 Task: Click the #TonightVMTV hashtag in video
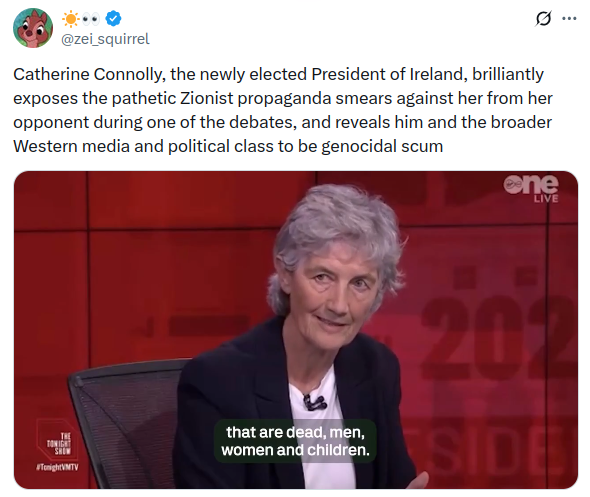point(57,467)
